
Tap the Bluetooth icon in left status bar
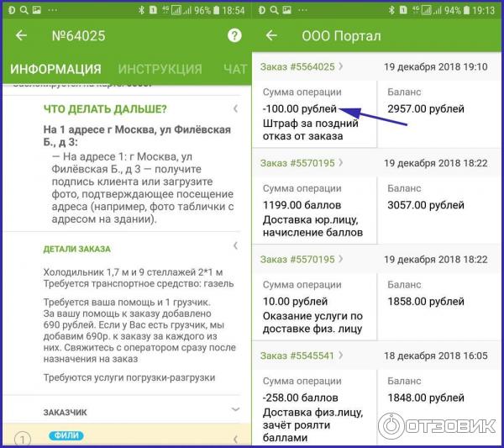click(141, 10)
